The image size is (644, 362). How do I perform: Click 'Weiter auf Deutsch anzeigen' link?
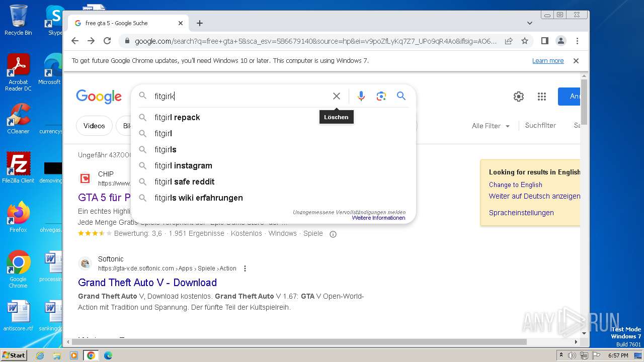coord(534,196)
